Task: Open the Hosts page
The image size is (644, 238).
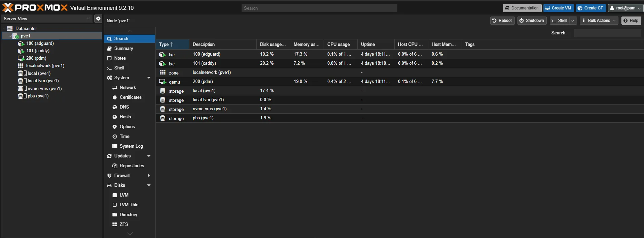Action: click(x=129, y=117)
